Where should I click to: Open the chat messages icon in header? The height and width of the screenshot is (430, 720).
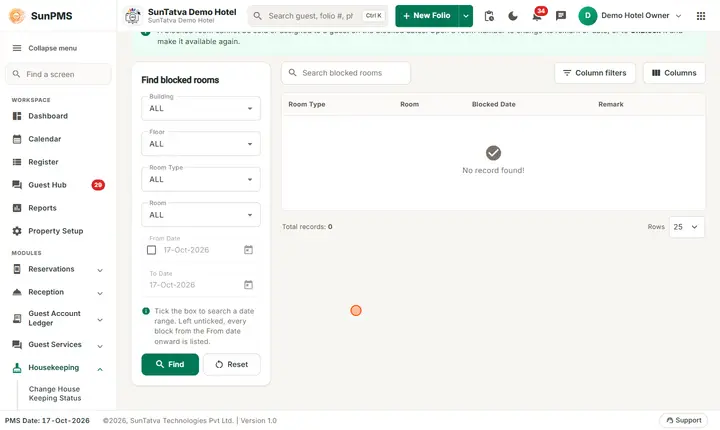tap(561, 16)
